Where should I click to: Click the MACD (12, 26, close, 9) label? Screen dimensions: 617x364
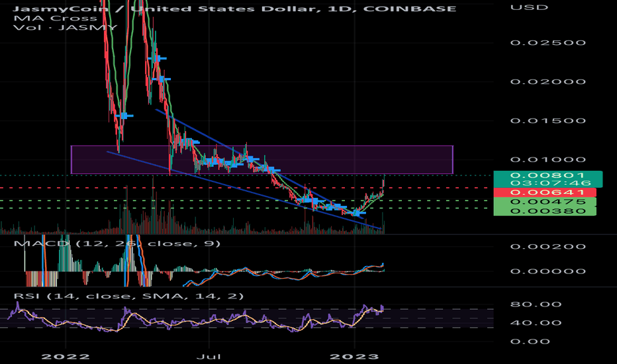coord(117,244)
